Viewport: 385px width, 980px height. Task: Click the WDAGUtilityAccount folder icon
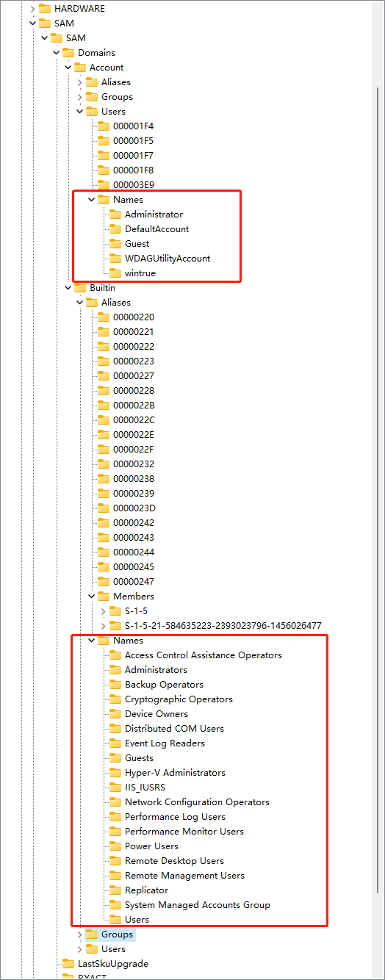[115, 259]
